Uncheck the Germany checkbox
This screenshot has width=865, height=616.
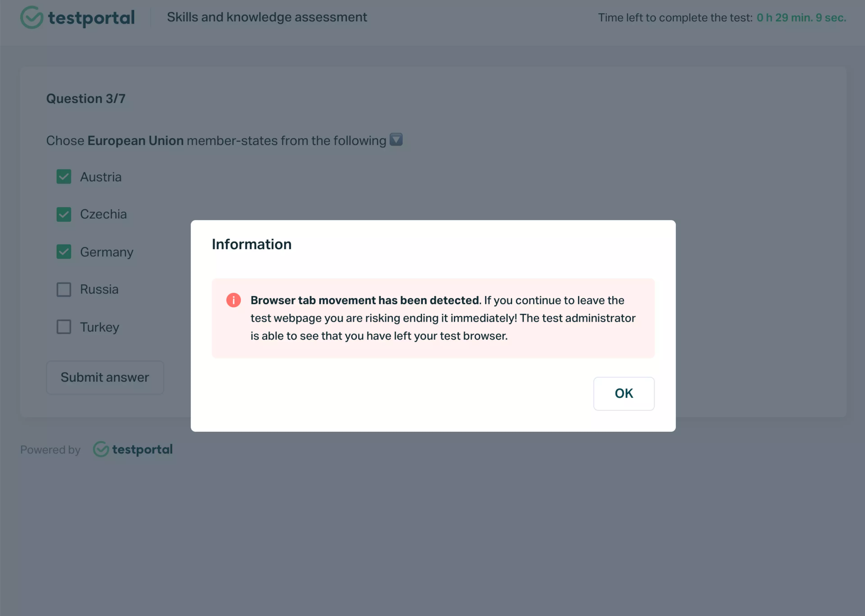click(x=64, y=251)
